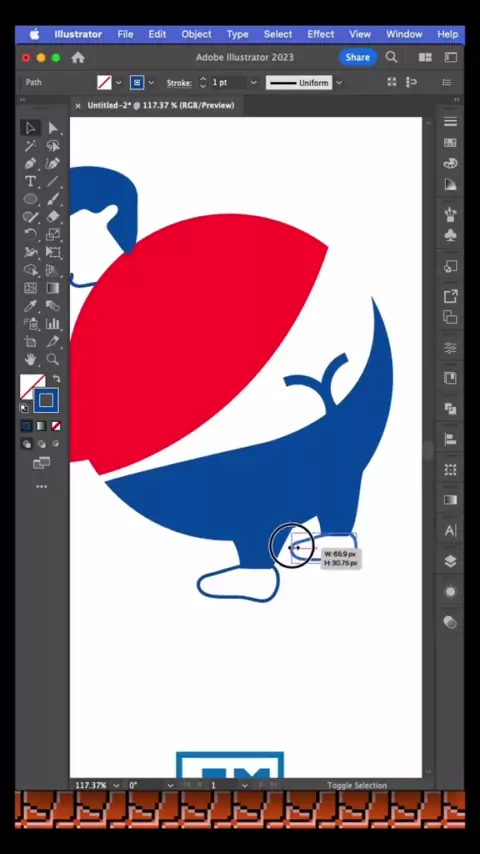Screen dimensions: 480x854
Task: Apply Color mode button below swatches
Action: (x=26, y=426)
